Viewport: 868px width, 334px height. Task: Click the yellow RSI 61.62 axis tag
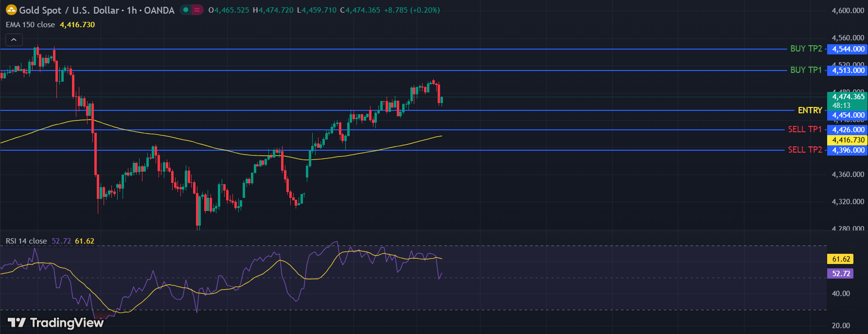point(841,259)
